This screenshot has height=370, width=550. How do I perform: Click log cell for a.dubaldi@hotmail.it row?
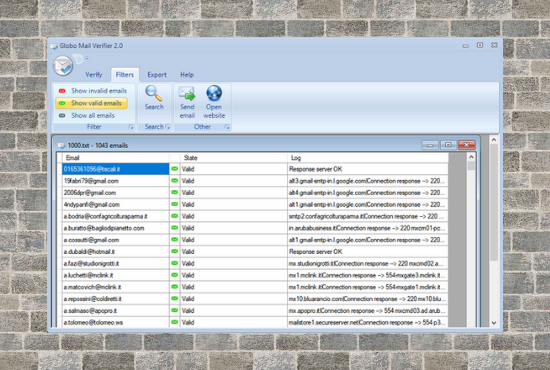(x=368, y=252)
